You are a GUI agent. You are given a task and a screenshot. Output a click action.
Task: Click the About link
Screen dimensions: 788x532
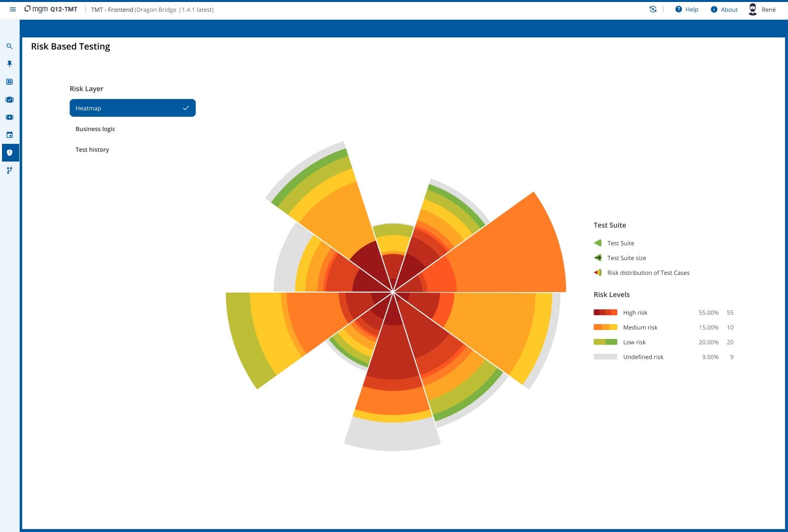[724, 9]
